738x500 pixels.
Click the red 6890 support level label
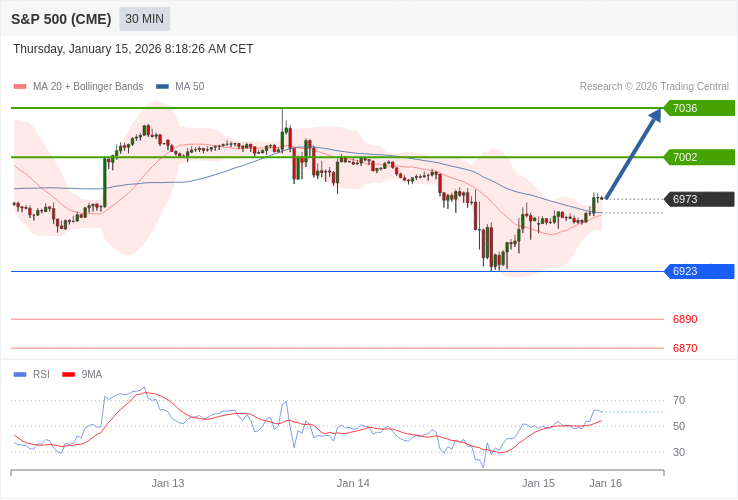pyautogui.click(x=685, y=319)
